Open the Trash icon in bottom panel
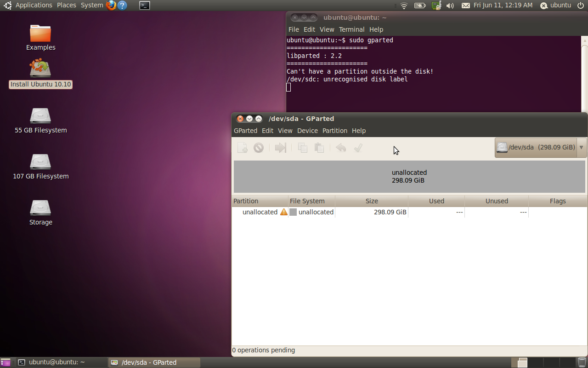This screenshot has height=368, width=588. point(582,362)
